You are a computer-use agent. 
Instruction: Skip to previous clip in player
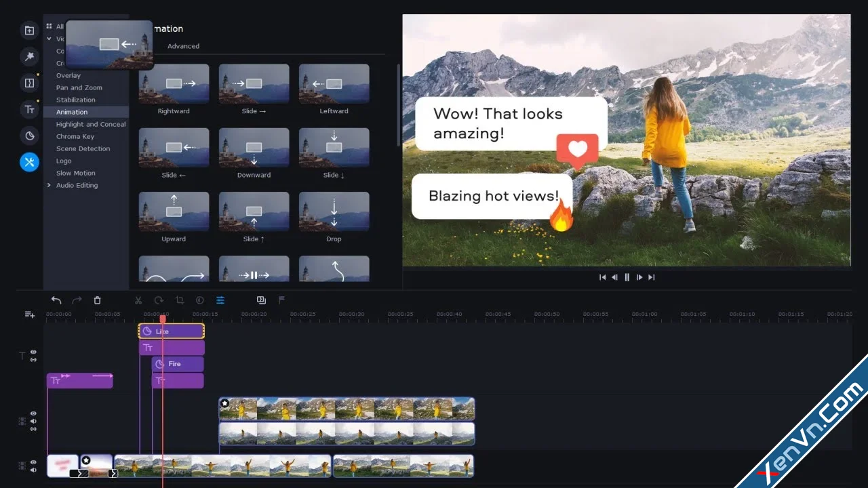pyautogui.click(x=602, y=277)
